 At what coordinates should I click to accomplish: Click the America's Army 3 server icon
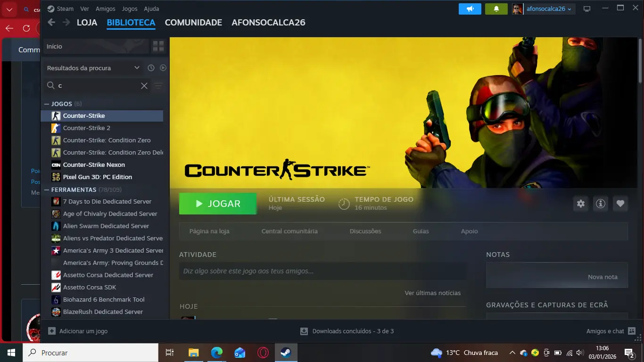[56, 250]
